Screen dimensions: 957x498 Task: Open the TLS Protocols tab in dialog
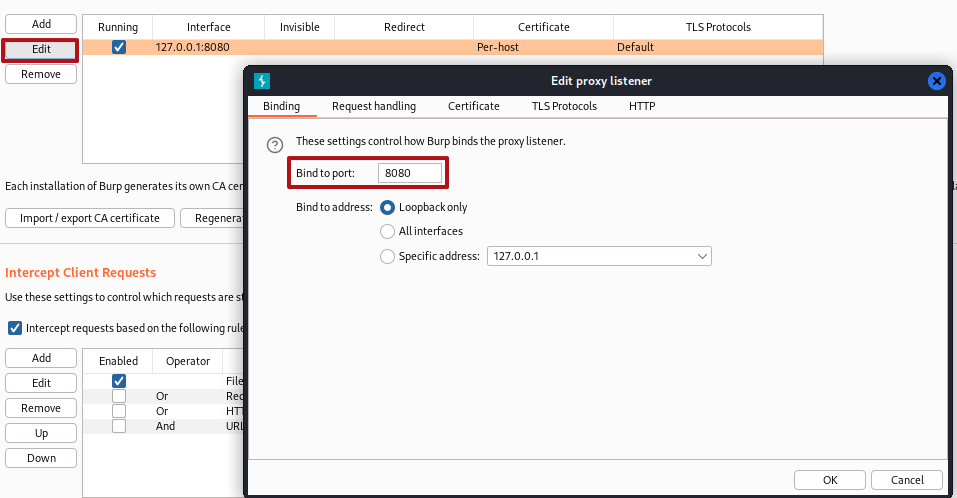564,106
